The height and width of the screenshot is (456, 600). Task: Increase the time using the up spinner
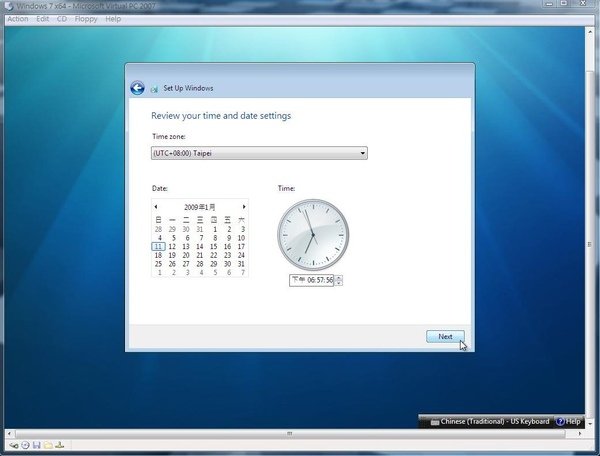click(x=339, y=277)
